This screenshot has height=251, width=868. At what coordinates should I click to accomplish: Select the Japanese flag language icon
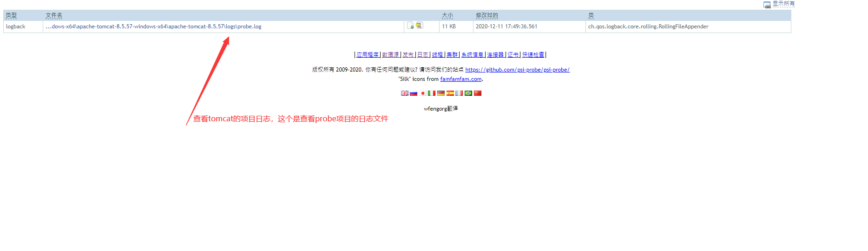(x=423, y=93)
